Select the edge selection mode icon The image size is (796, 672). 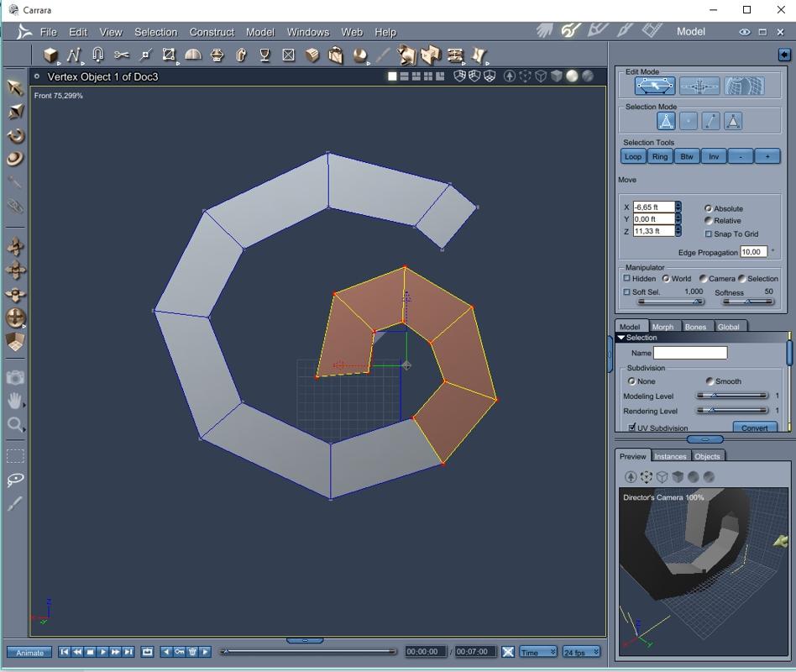tap(710, 121)
